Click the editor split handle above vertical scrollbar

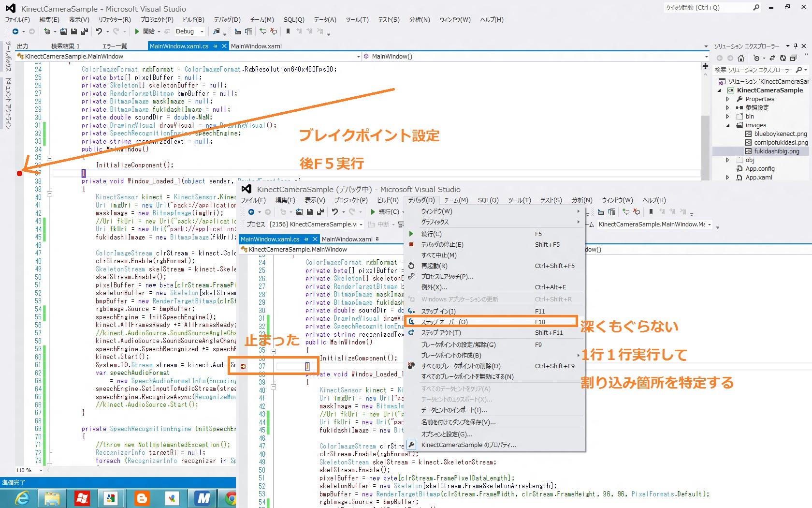[x=706, y=66]
